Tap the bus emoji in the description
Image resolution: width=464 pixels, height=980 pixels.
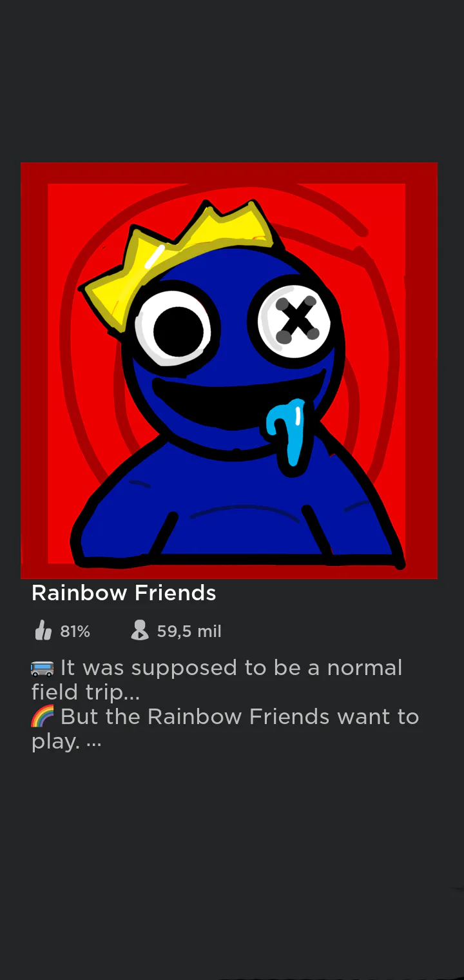click(43, 668)
